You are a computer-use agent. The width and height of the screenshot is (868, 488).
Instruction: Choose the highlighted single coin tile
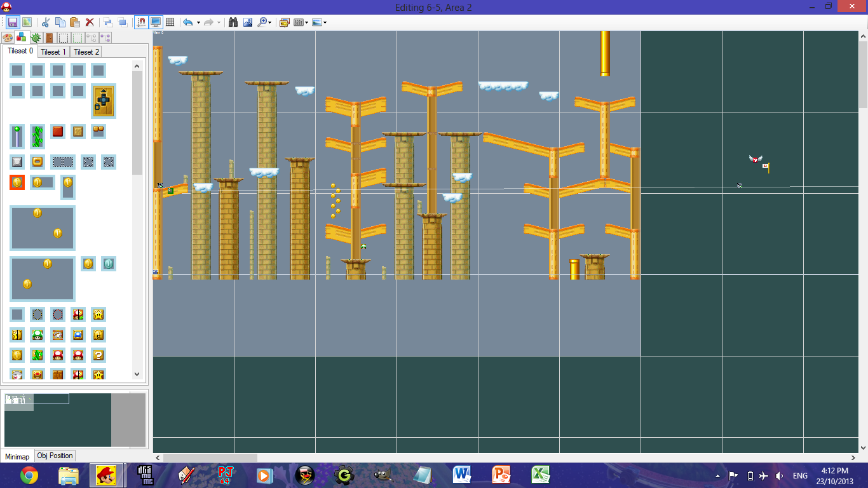17,182
